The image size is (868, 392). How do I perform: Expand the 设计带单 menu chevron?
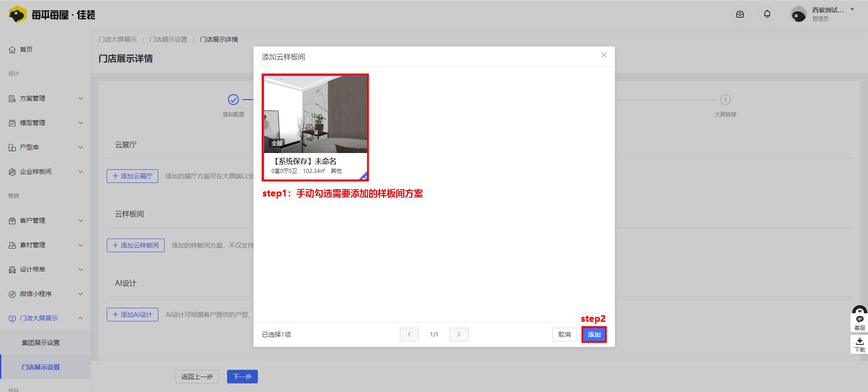pyautogui.click(x=81, y=270)
